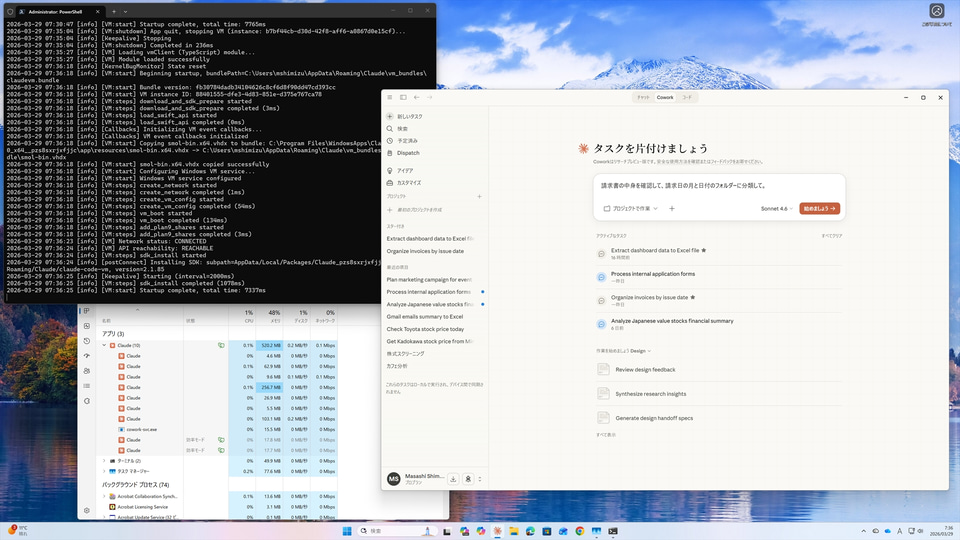Screen dimensions: 960x540
Task: Open Task Manager settings gear icon
Action: click(87, 511)
